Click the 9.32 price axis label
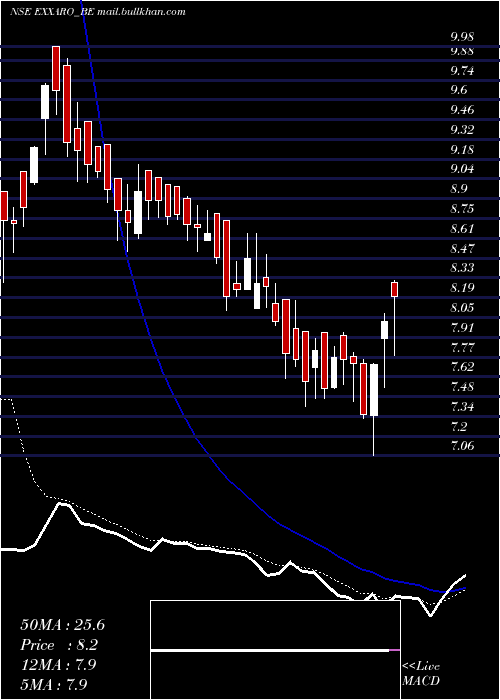Viewport: 500px width, 700px height. pyautogui.click(x=462, y=130)
